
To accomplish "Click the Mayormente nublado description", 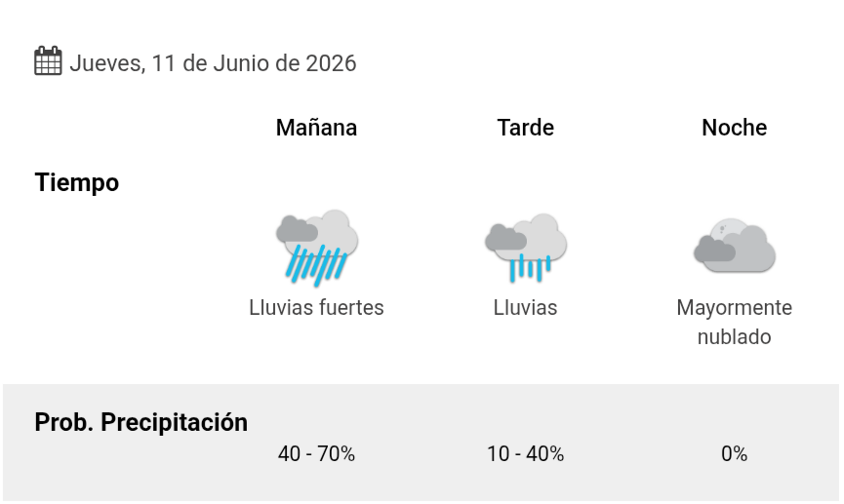I will (734, 323).
